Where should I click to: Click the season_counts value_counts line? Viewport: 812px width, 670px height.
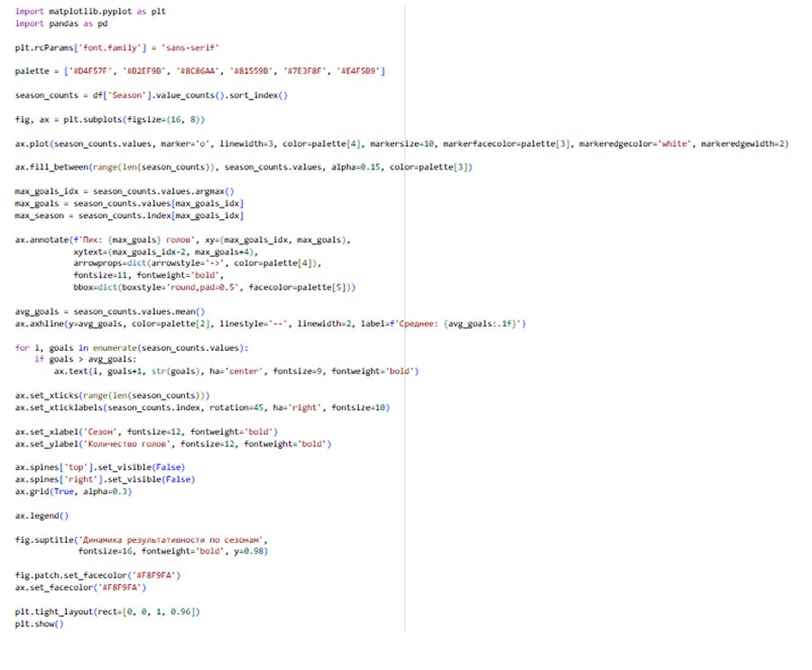click(x=152, y=96)
